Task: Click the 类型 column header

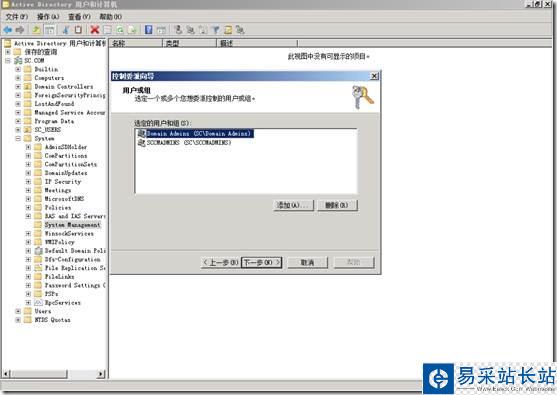Action: [190, 43]
